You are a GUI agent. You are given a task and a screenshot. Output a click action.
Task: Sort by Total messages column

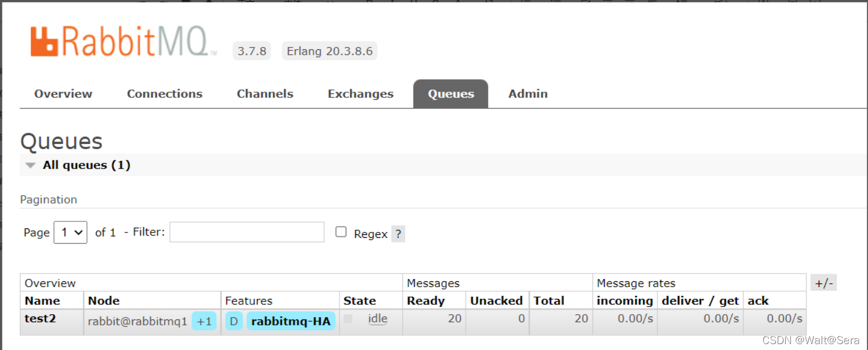[x=549, y=301]
